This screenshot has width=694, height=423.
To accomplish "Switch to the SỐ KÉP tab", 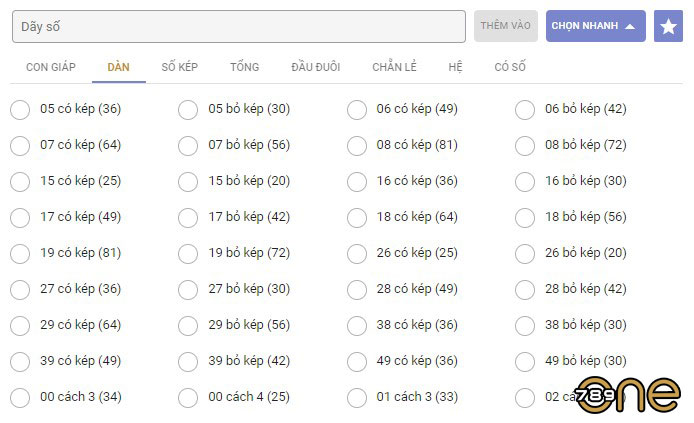I will click(179, 67).
